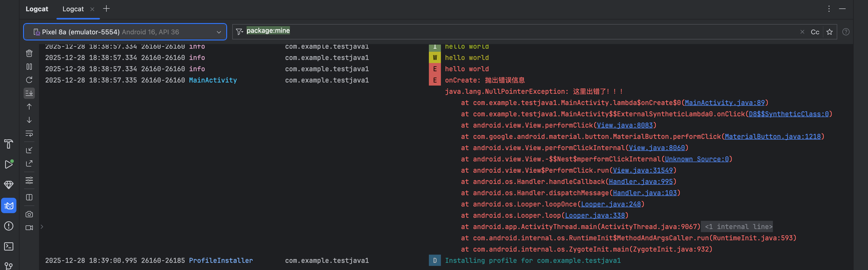Take a device screenshot with camera icon

tap(29, 214)
